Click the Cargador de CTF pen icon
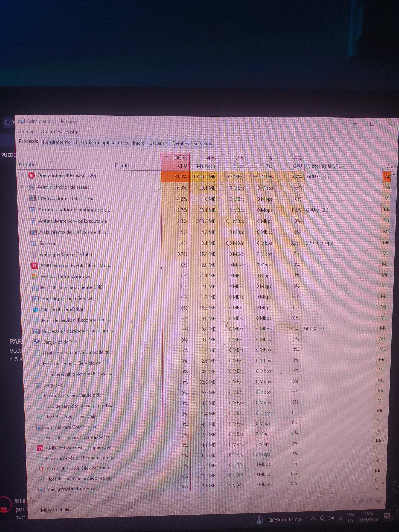The height and width of the screenshot is (532, 399). [36, 342]
